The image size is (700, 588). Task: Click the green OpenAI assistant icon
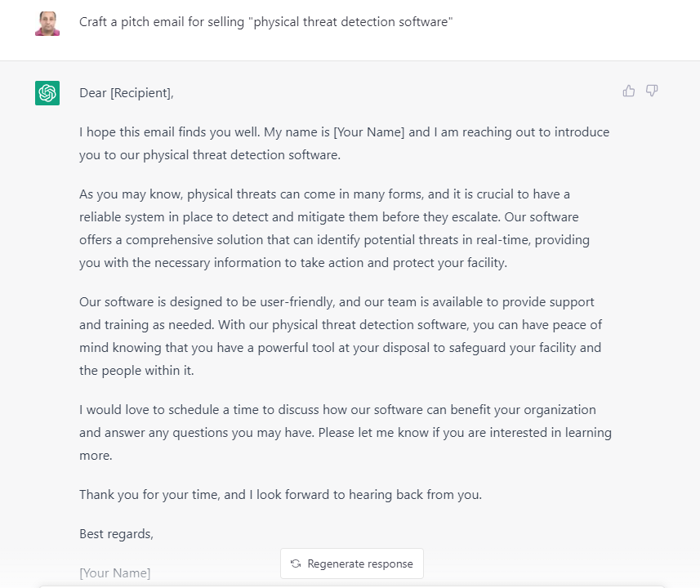pos(47,93)
